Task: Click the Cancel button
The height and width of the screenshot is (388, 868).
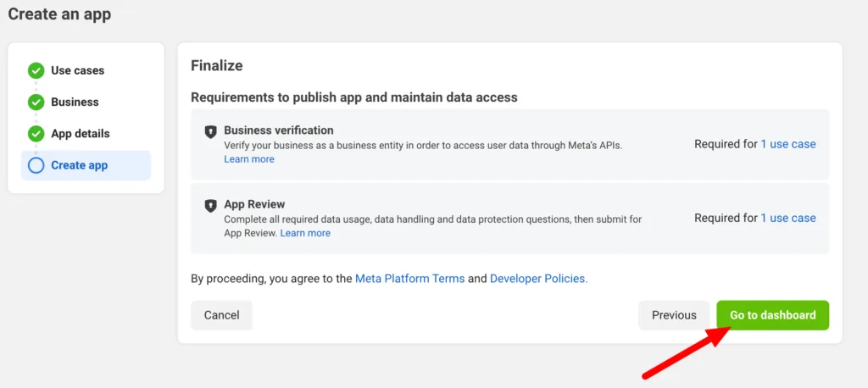Action: coord(221,315)
